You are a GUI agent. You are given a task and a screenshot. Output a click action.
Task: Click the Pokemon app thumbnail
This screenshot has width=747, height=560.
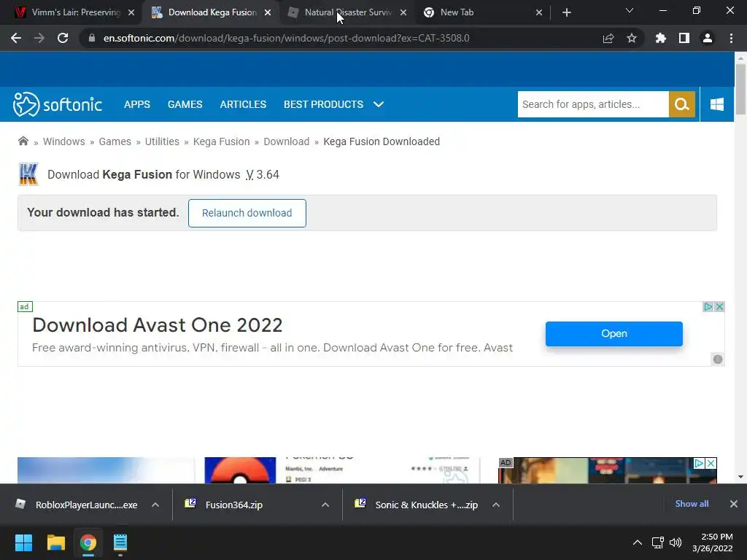(x=240, y=470)
